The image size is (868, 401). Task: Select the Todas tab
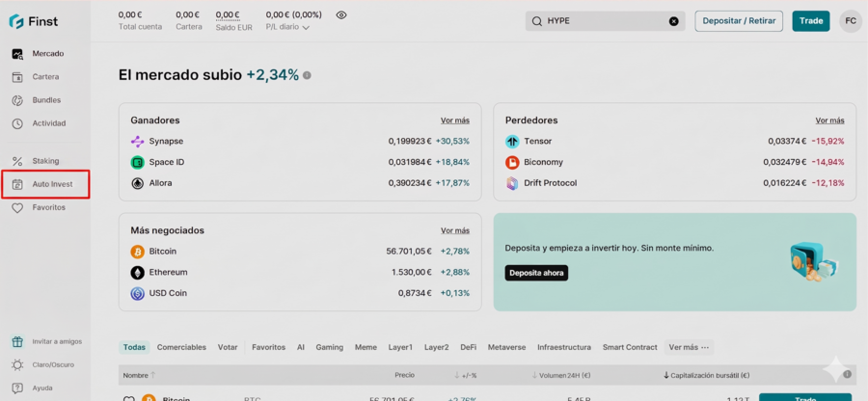pyautogui.click(x=134, y=347)
